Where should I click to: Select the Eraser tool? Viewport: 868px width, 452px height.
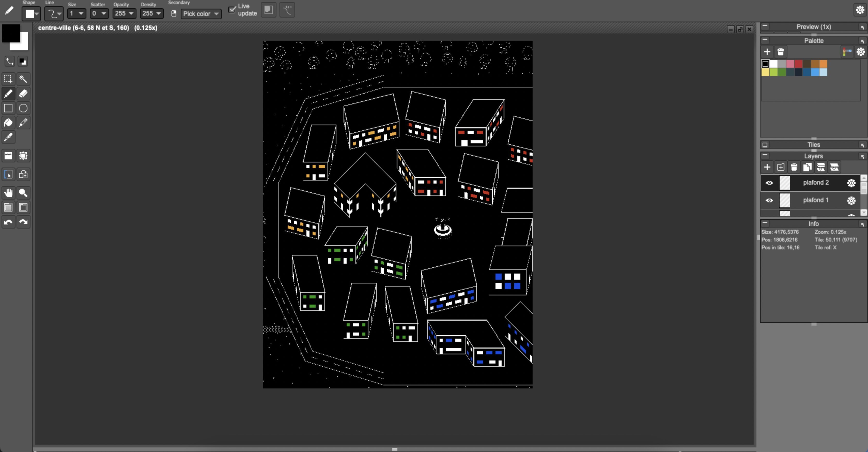click(23, 93)
